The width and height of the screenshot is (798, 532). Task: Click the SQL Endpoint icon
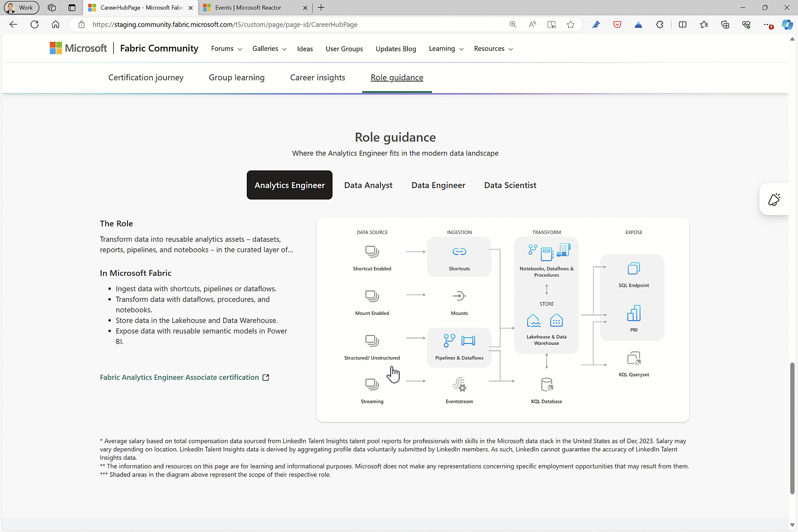pyautogui.click(x=634, y=268)
